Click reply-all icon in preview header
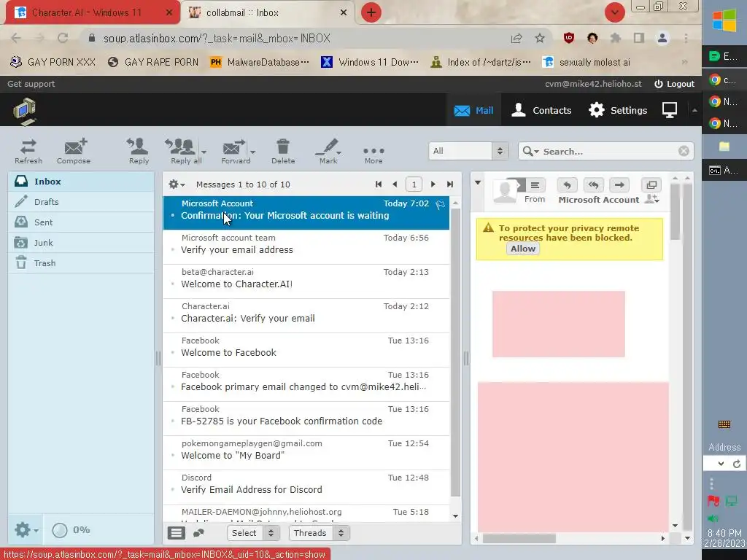The width and height of the screenshot is (747, 560). [x=594, y=185]
